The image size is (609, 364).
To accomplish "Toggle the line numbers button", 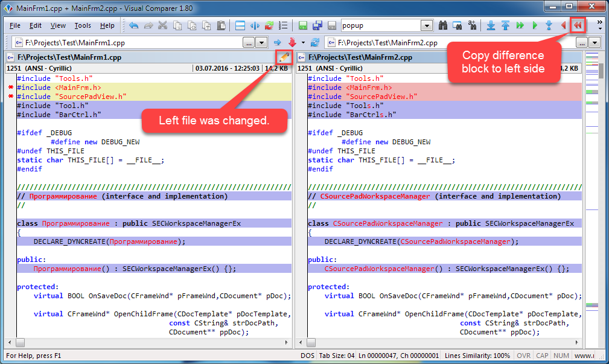I will 284,26.
